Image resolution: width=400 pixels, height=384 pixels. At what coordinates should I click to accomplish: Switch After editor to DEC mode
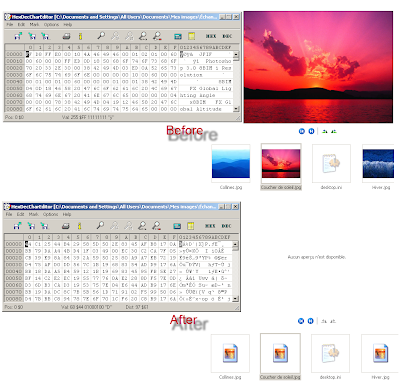click(x=226, y=226)
